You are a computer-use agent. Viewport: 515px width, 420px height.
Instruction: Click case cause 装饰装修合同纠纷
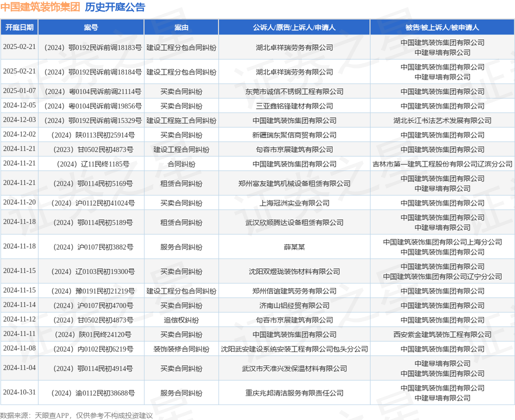point(181,348)
